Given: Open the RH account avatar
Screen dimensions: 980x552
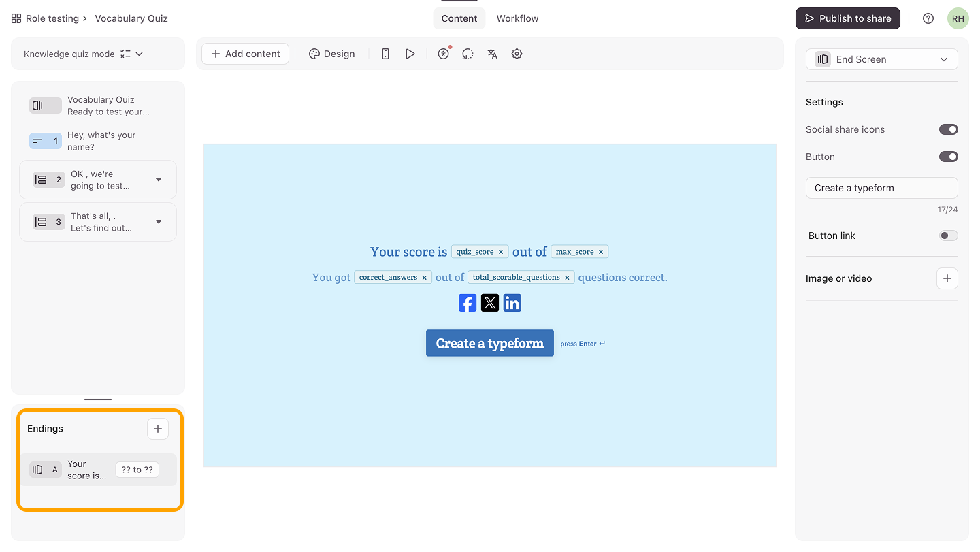Looking at the screenshot, I should 958,18.
